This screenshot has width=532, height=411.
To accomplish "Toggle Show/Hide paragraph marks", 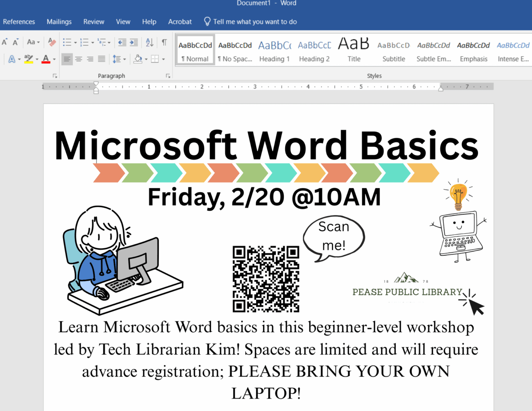I will coord(163,43).
